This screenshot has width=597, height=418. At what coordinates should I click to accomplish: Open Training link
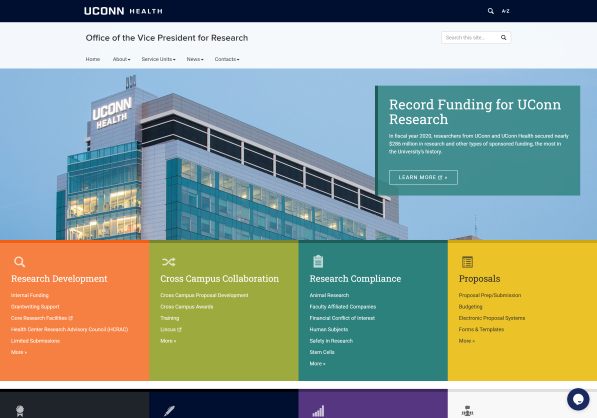(x=170, y=318)
